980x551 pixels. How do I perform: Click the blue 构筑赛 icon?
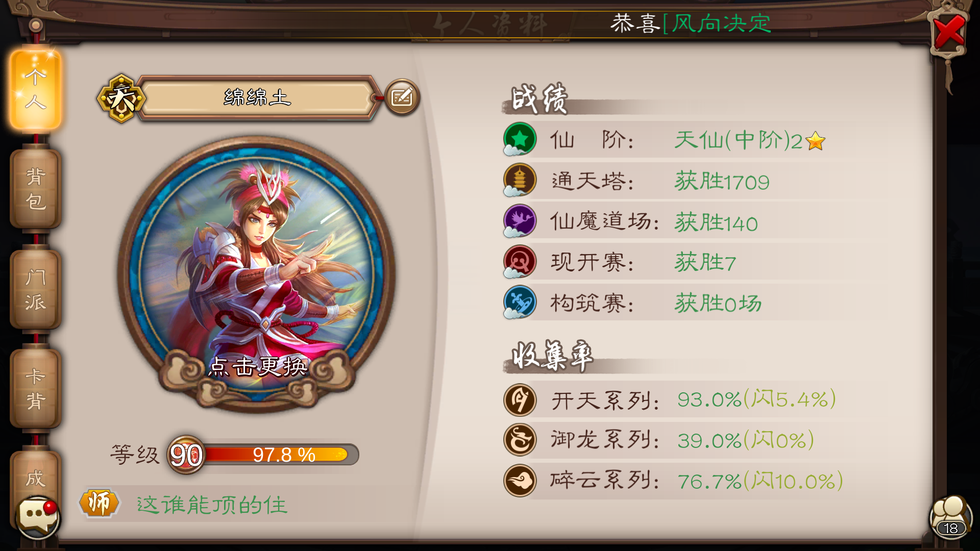520,302
